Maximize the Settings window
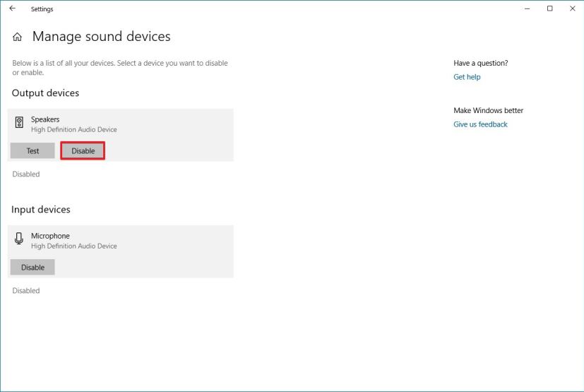Image resolution: width=584 pixels, height=392 pixels. (549, 8)
